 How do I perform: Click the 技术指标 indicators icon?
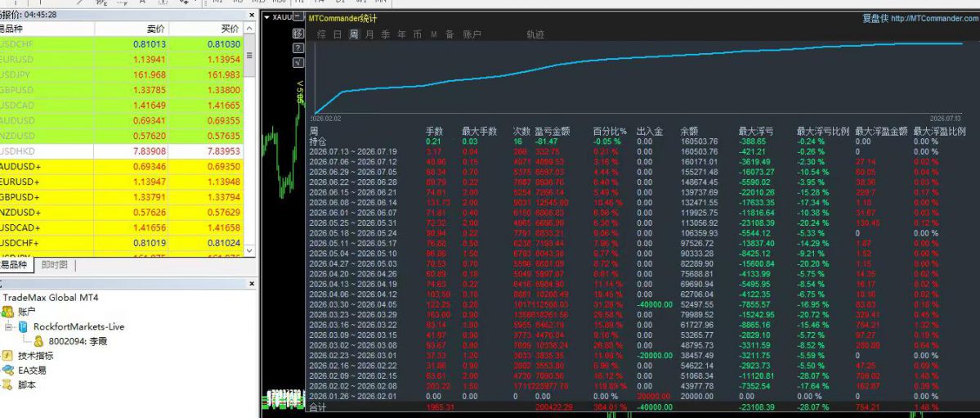pyautogui.click(x=8, y=356)
